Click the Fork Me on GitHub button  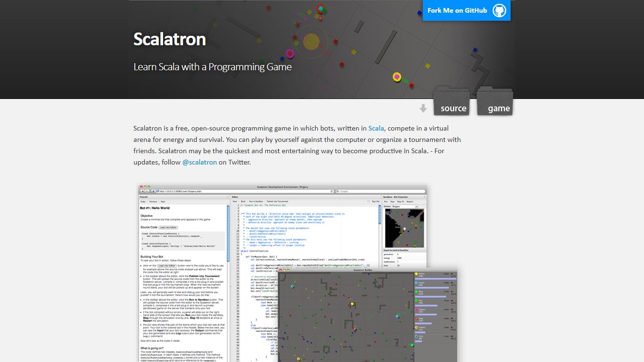coord(467,10)
